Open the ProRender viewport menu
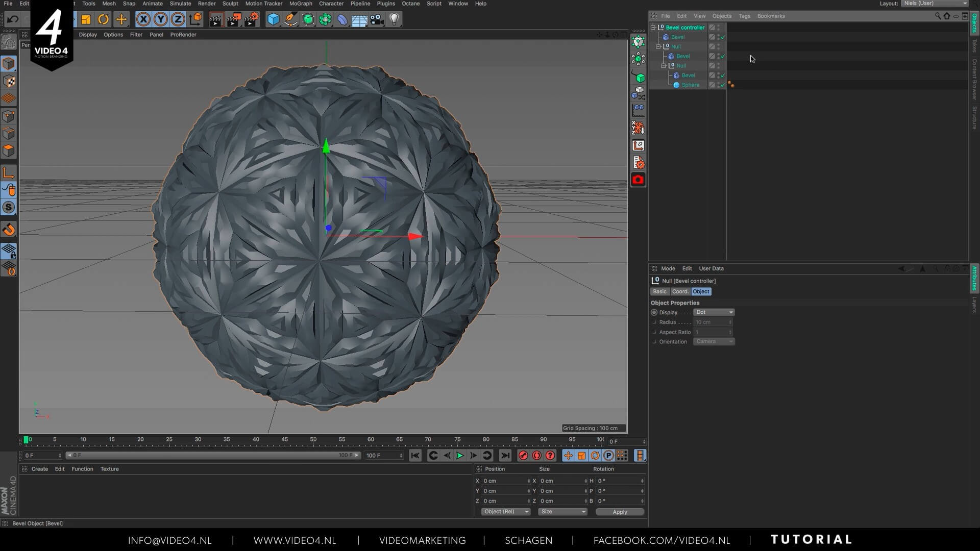Viewport: 980px width, 551px height. (x=183, y=35)
